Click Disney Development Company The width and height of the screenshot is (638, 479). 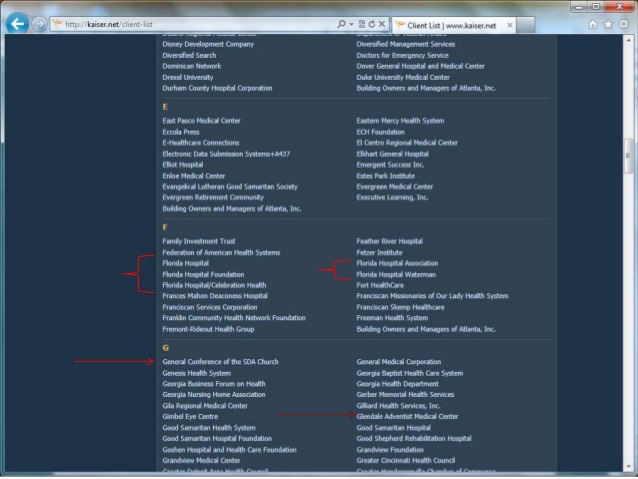[208, 44]
